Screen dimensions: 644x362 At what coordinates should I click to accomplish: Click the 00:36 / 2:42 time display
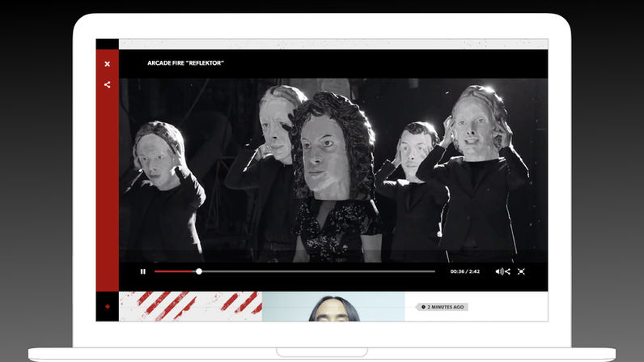point(465,271)
